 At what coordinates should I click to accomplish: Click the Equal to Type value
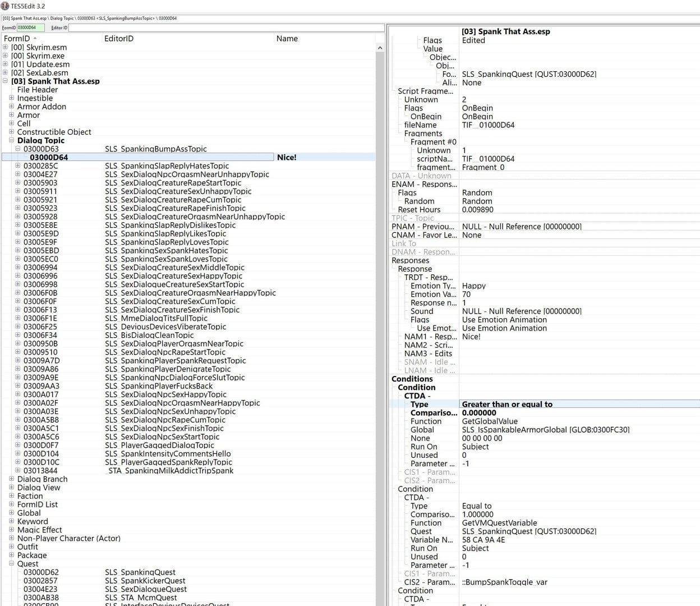477,506
